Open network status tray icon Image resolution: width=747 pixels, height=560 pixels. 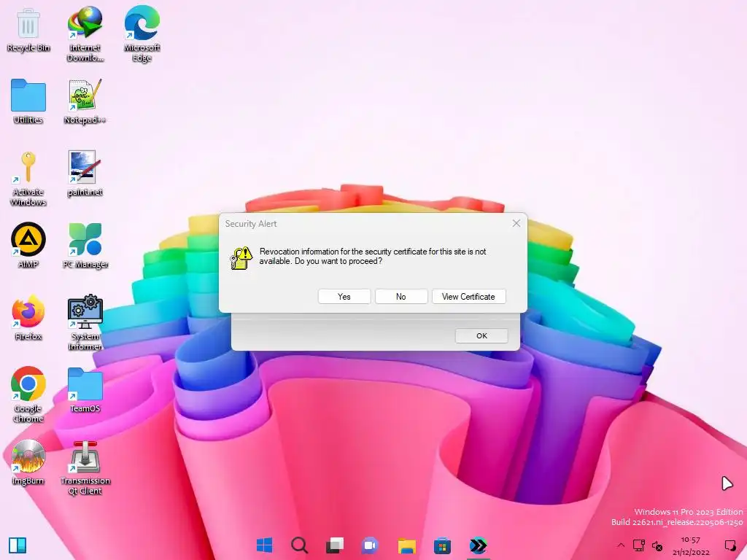(639, 545)
